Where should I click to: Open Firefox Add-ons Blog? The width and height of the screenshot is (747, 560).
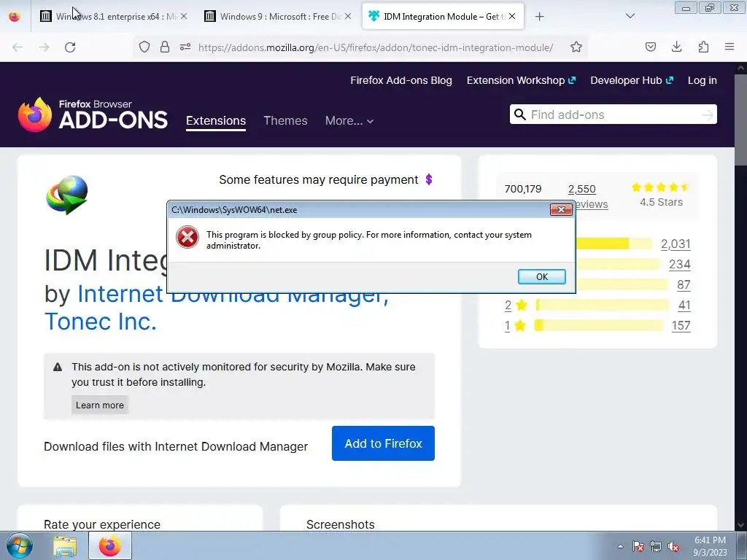click(x=401, y=80)
